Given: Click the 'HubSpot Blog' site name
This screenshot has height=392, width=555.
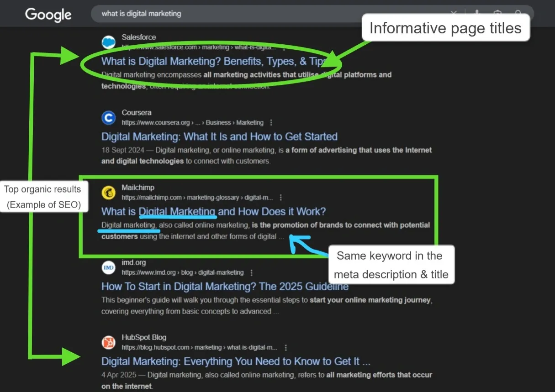Looking at the screenshot, I should [143, 338].
